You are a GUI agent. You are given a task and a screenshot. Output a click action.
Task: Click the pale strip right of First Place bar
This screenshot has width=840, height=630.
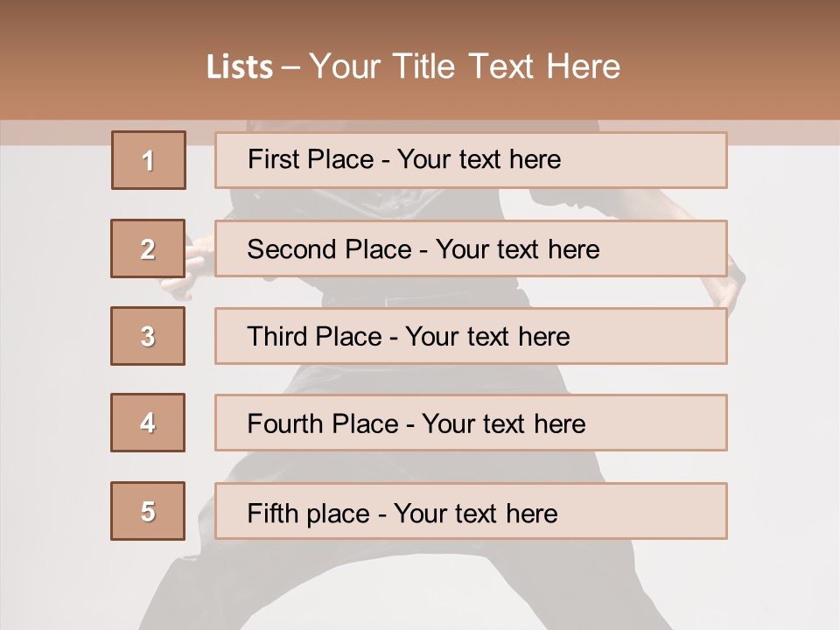click(784, 133)
